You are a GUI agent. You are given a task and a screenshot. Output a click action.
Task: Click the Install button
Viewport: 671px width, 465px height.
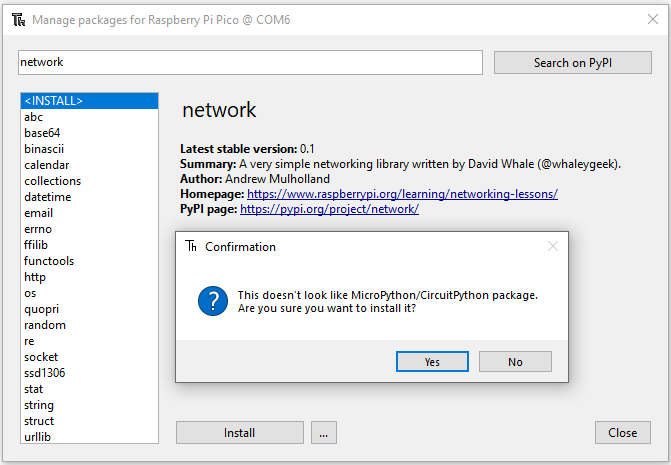[239, 433]
